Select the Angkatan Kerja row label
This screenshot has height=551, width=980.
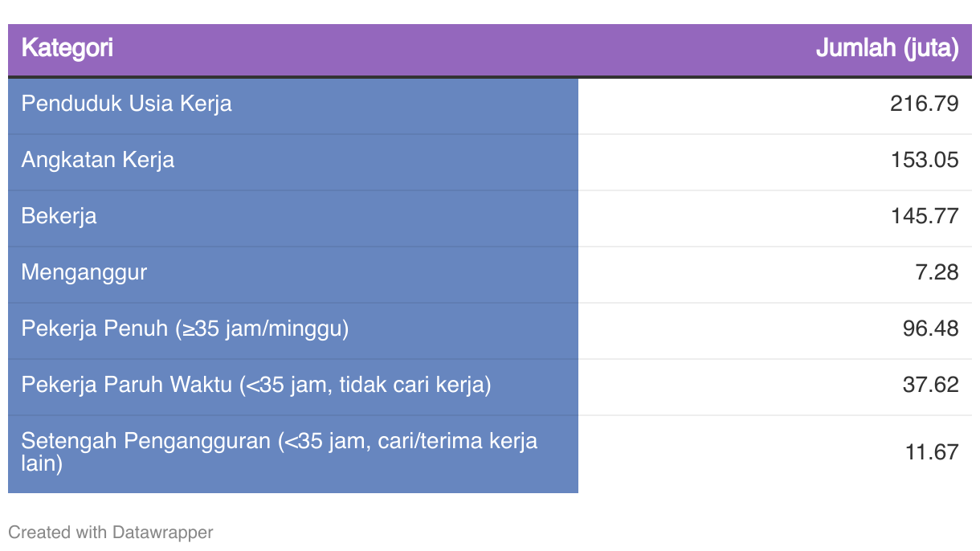pyautogui.click(x=97, y=160)
